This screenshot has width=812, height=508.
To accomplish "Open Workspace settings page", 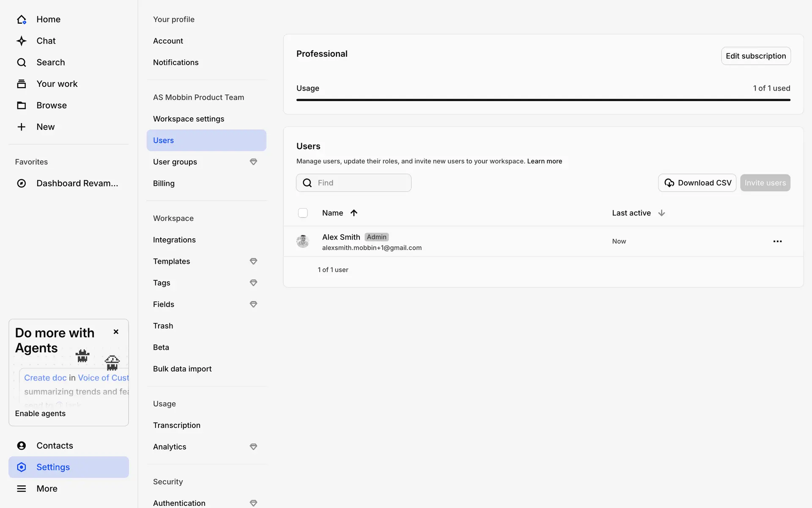I will click(x=189, y=119).
